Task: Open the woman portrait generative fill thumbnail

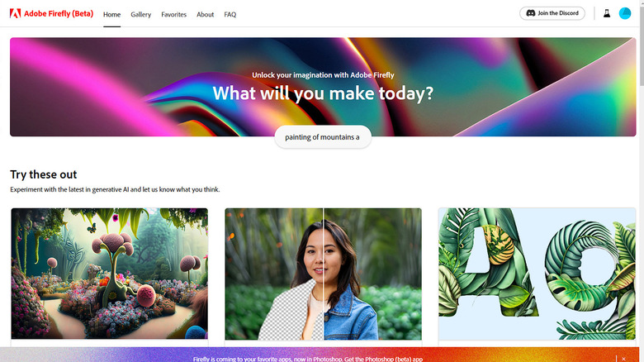Action: tap(323, 274)
